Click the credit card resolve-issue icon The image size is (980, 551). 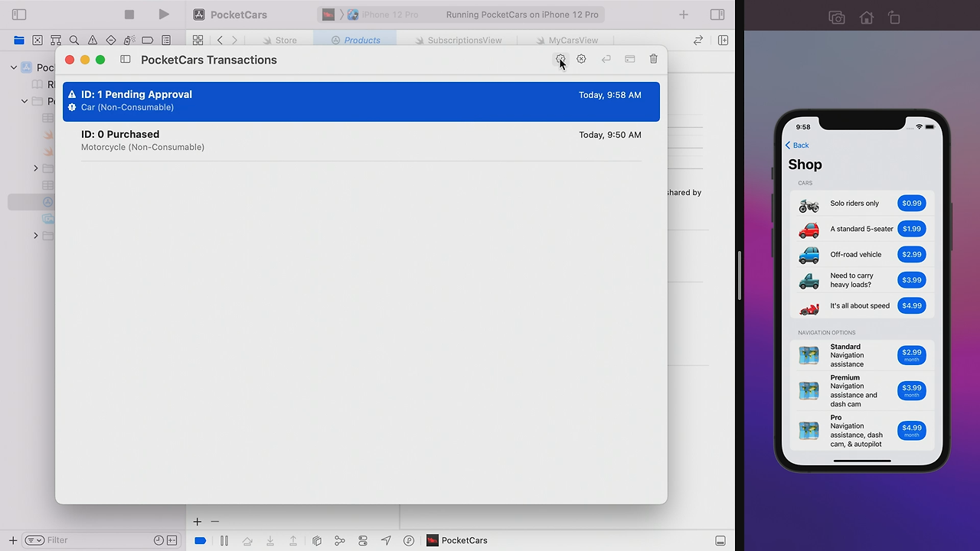630,59
